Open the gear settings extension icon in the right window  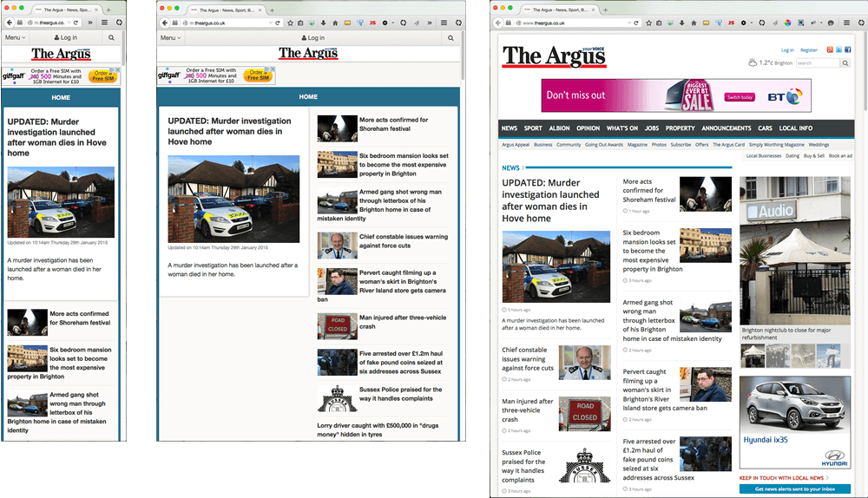743,23
